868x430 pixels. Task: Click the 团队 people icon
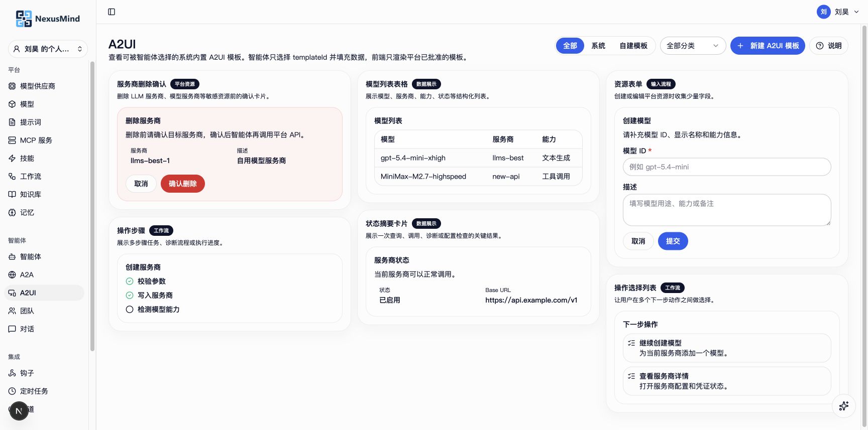click(12, 311)
